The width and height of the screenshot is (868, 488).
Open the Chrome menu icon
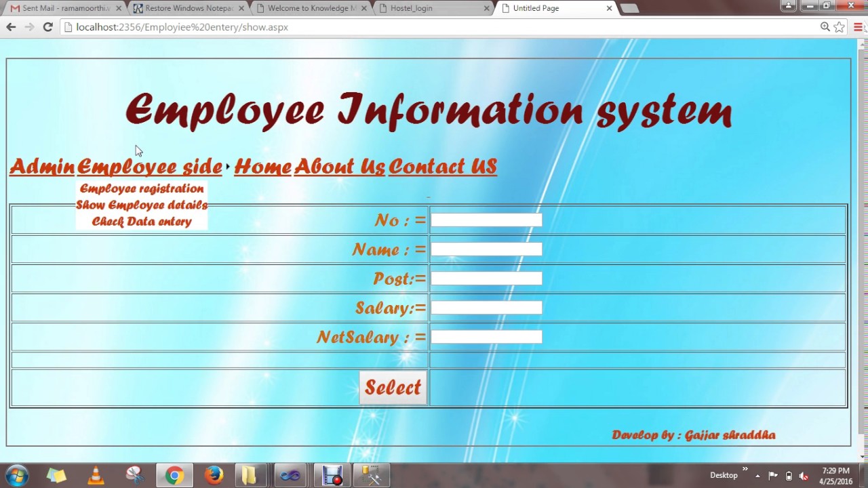click(859, 27)
